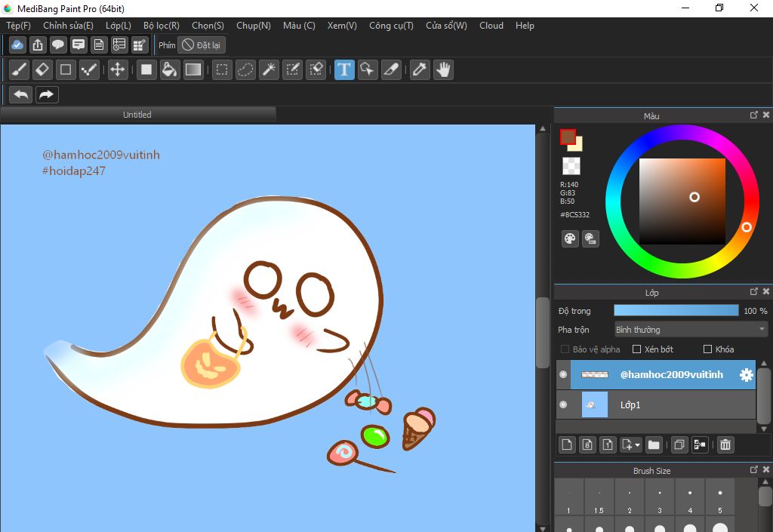
Task: Close the Màu panel
Action: (766, 115)
